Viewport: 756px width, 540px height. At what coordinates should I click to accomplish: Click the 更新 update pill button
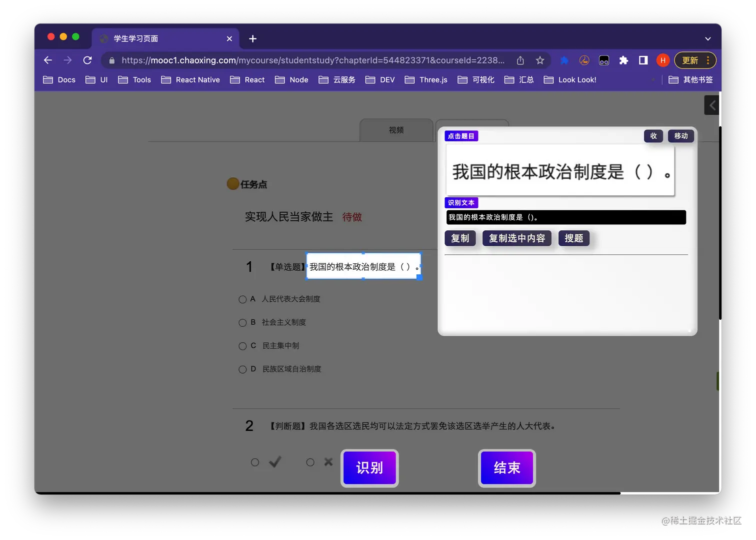pyautogui.click(x=691, y=60)
